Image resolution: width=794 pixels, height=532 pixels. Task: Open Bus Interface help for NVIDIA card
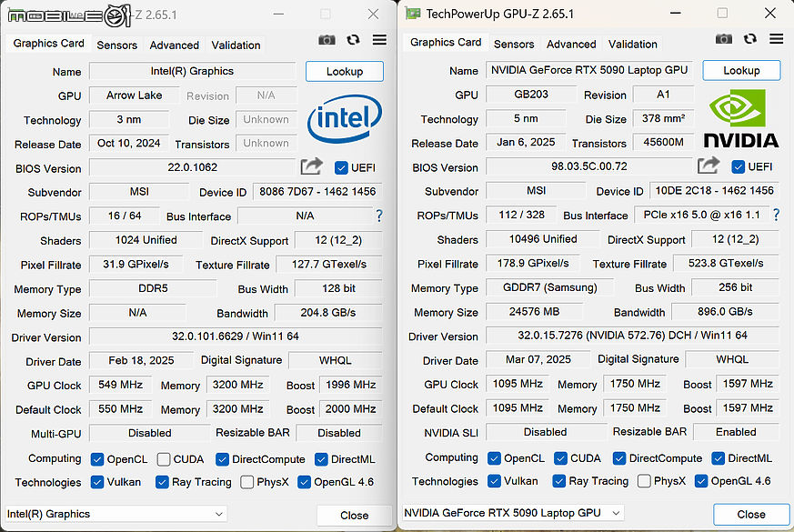776,216
